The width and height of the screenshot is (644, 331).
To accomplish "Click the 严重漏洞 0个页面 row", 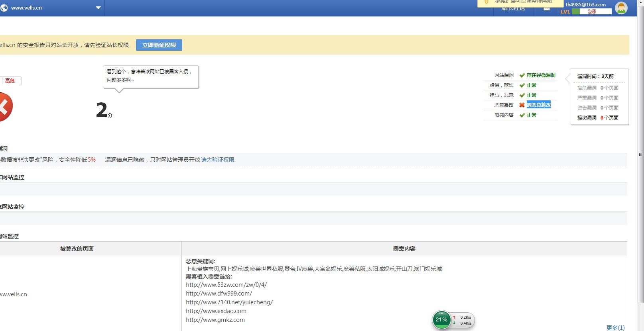I will pyautogui.click(x=598, y=98).
